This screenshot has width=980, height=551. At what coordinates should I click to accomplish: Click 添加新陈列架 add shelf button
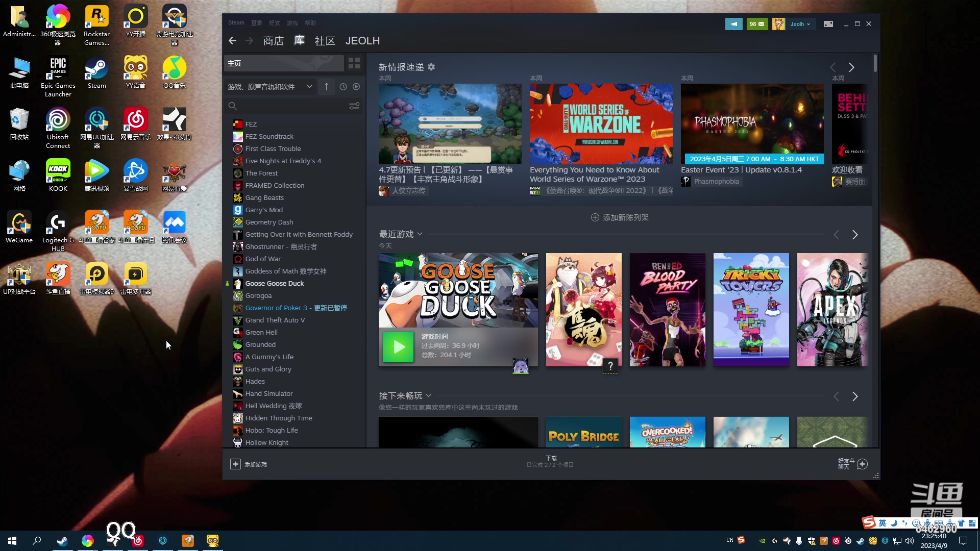tap(620, 217)
